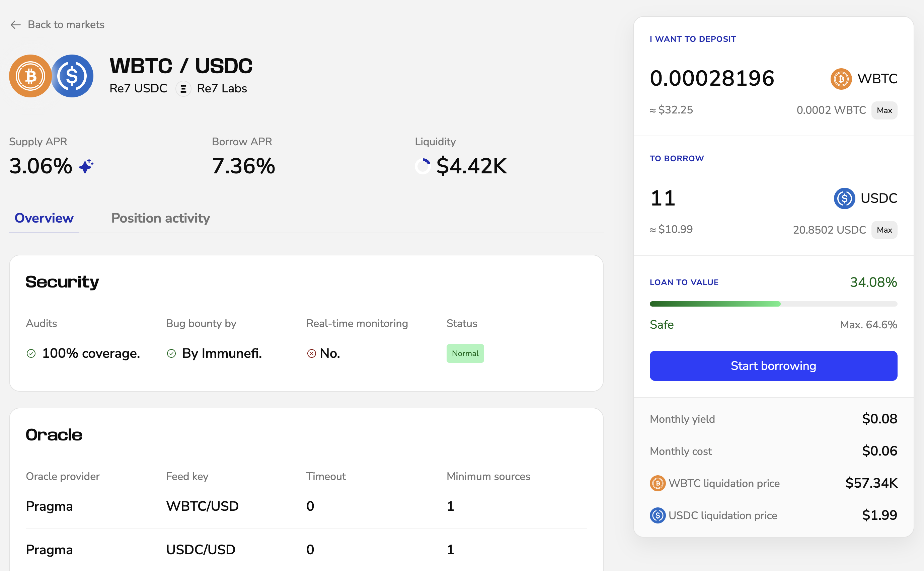Click the red cross icon under Real-time monitoring
924x571 pixels.
point(311,353)
